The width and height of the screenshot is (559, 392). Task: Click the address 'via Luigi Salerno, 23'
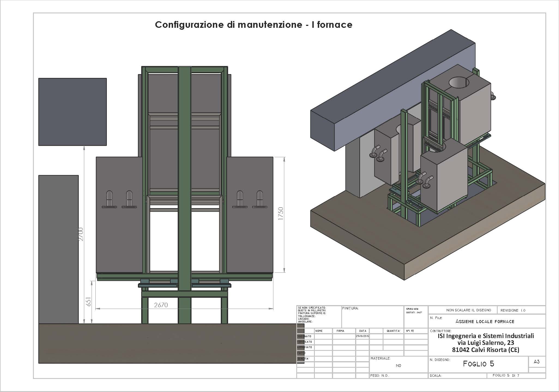click(x=486, y=343)
